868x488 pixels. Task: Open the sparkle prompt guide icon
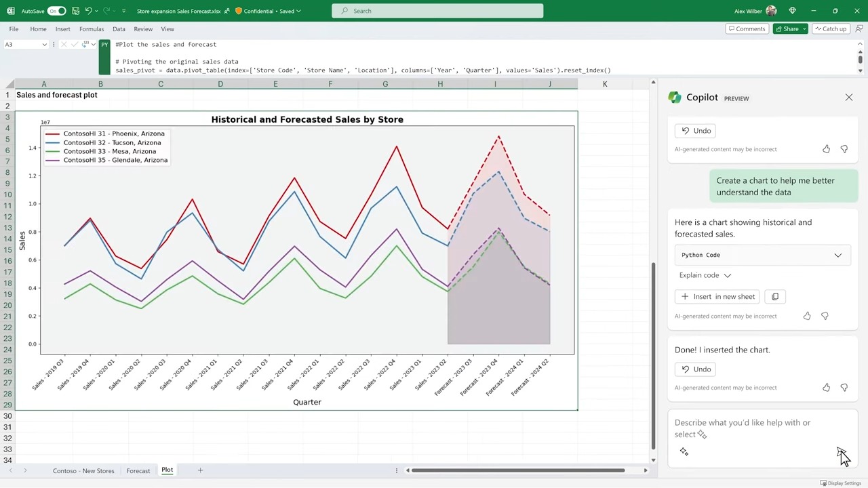point(684,451)
